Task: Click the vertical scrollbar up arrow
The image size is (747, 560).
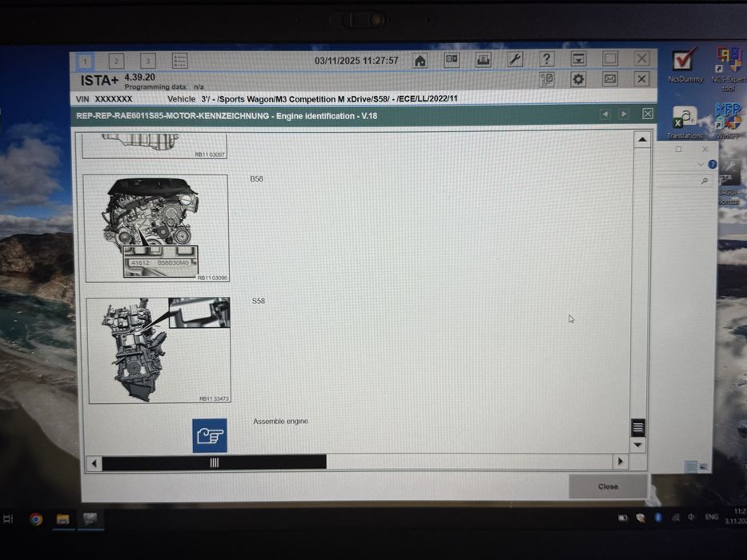Action: (642, 139)
